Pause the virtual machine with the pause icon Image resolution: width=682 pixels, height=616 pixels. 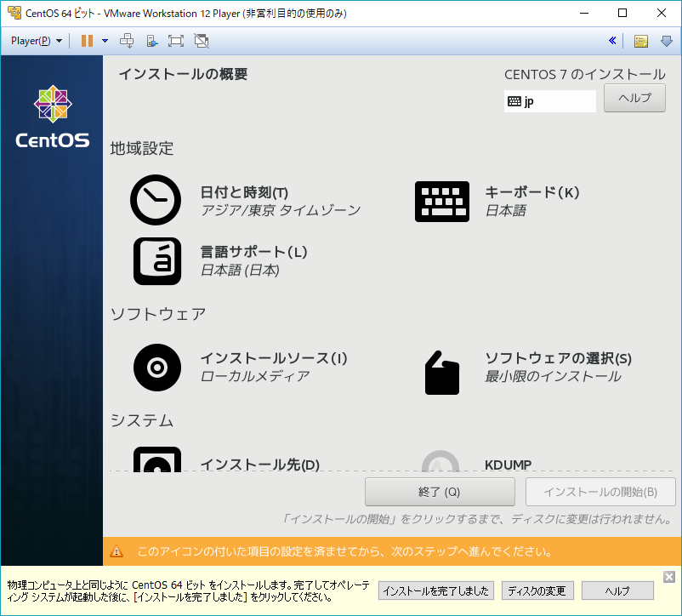pyautogui.click(x=87, y=41)
